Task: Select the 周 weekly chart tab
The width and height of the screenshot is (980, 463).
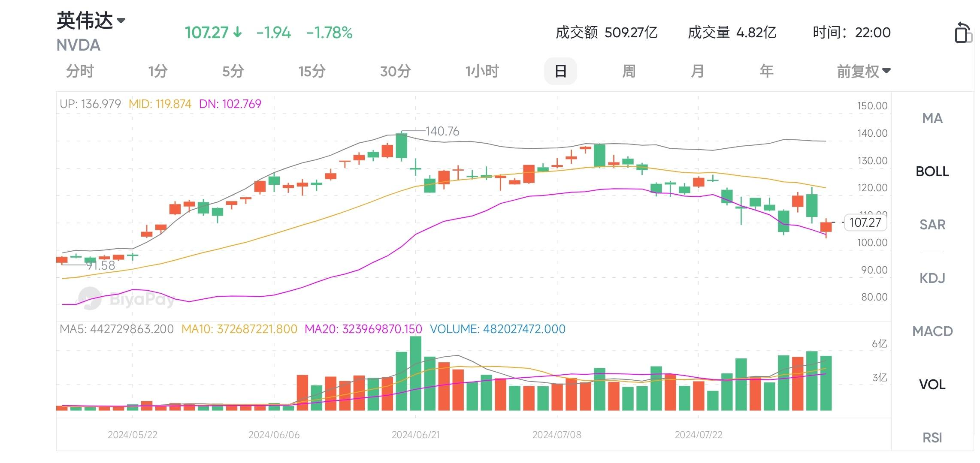Action: pos(629,71)
